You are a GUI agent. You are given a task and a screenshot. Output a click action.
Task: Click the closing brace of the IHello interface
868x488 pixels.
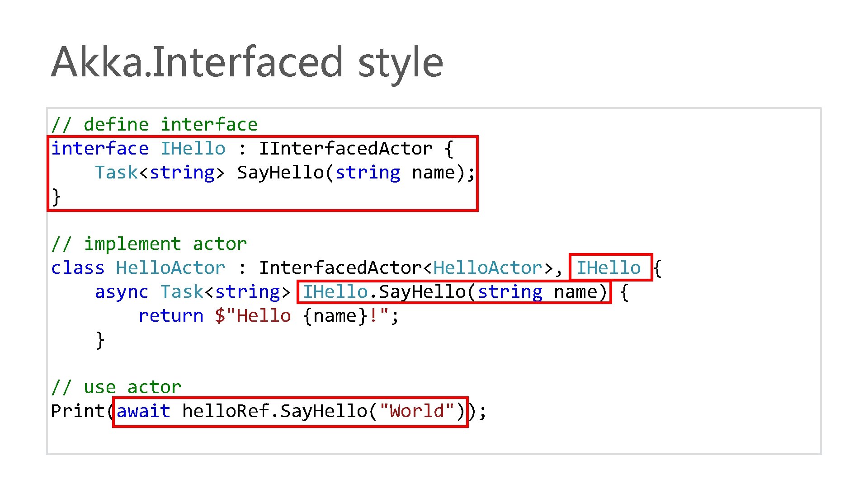point(56,197)
